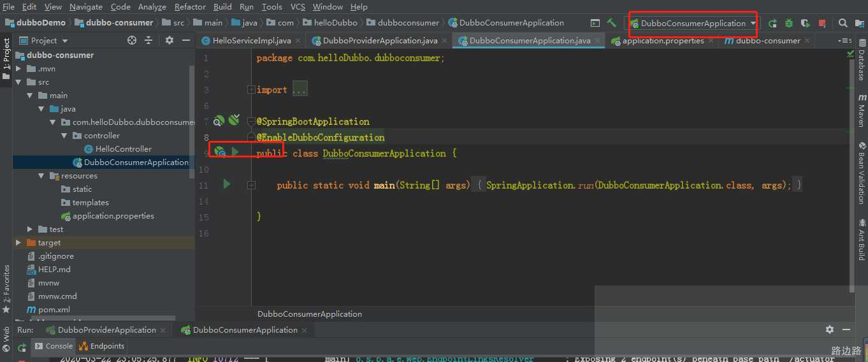The width and height of the screenshot is (868, 362).
Task: Select the DubboProviderApplication tab in the Run panel
Action: 106,329
